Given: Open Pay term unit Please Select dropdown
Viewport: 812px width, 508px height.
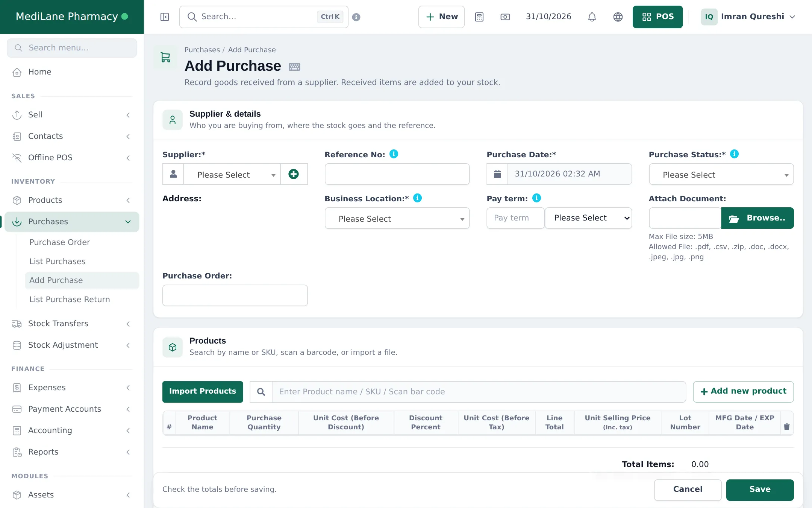Looking at the screenshot, I should pos(588,218).
